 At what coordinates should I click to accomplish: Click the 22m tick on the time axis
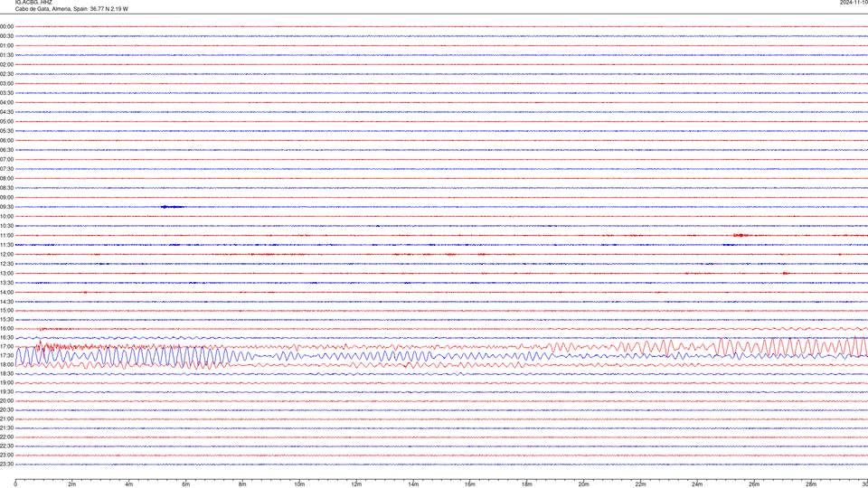(x=640, y=484)
